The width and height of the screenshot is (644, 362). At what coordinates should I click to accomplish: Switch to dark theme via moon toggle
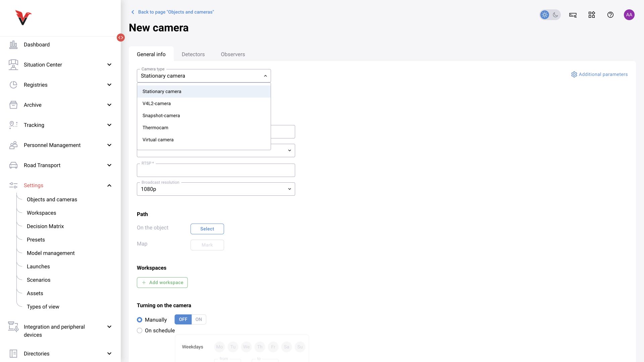click(555, 15)
